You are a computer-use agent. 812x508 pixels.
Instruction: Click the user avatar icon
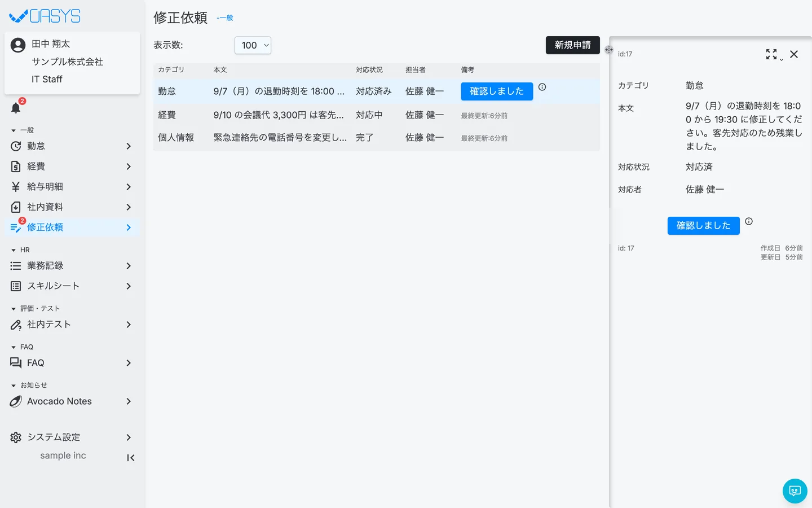(18, 45)
